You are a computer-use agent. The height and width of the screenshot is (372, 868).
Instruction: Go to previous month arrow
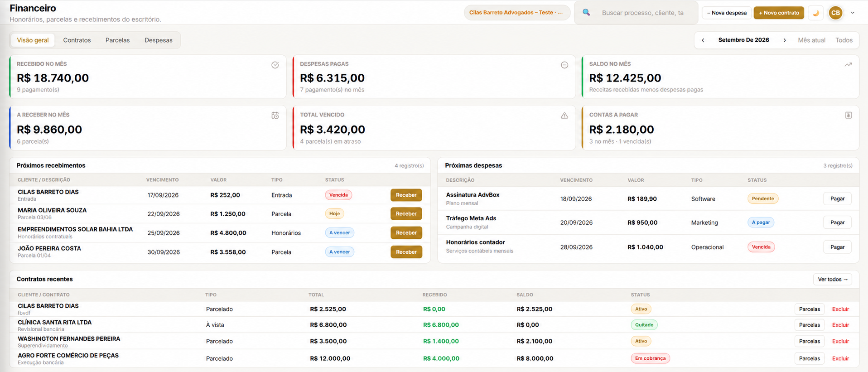coord(703,40)
